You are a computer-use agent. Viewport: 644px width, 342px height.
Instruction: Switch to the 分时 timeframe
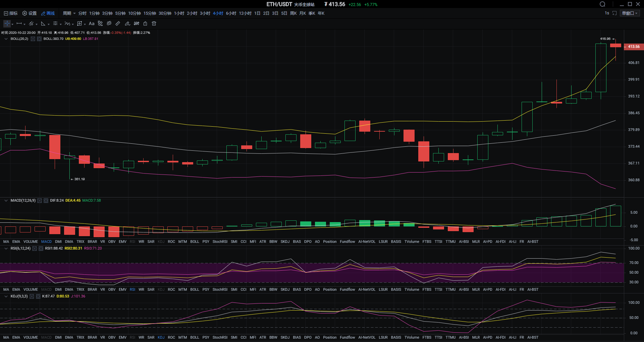click(x=83, y=13)
